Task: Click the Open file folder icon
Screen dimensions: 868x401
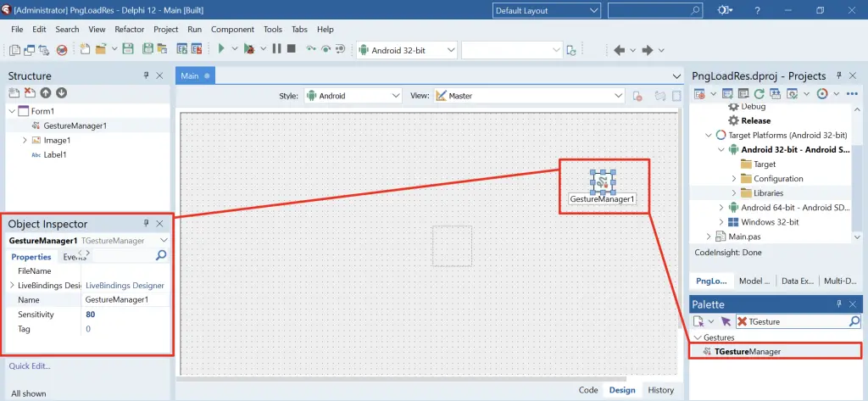Action: tap(100, 48)
